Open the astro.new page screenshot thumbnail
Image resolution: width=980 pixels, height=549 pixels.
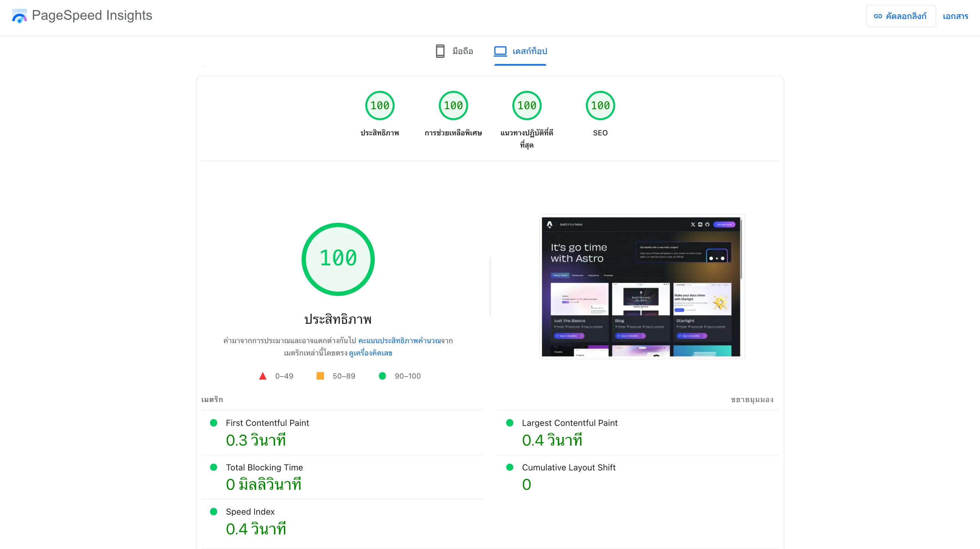click(641, 286)
